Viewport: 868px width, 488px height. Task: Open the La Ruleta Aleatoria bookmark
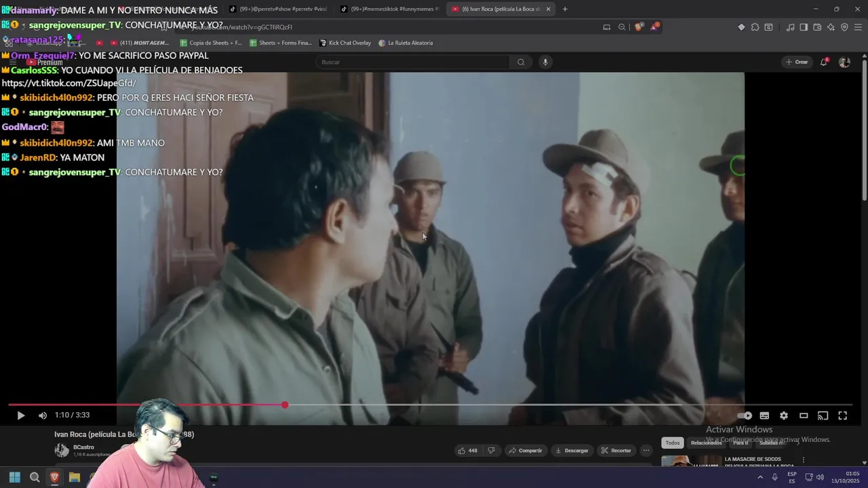coord(406,43)
